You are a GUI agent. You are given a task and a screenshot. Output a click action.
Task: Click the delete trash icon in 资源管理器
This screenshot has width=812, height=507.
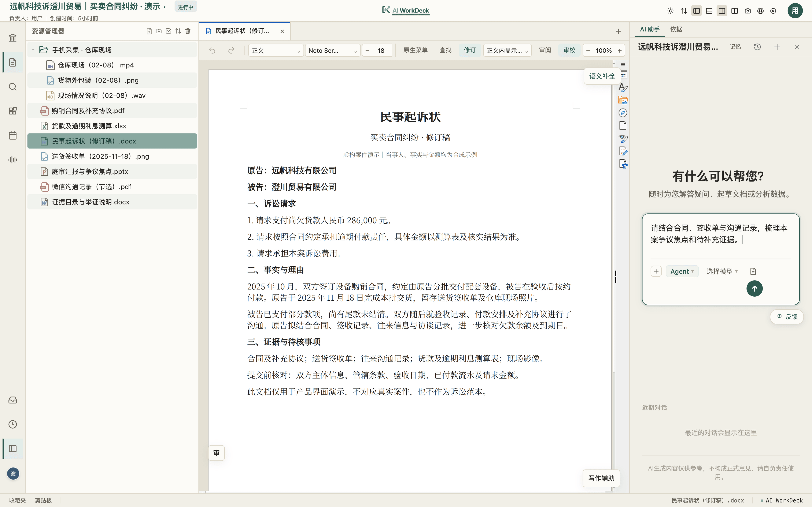(x=188, y=31)
